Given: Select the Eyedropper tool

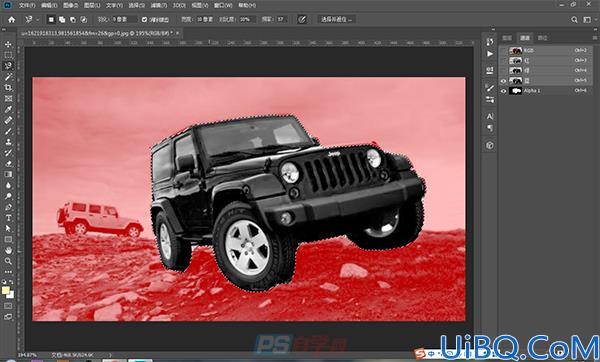Looking at the screenshot, I should [8, 109].
